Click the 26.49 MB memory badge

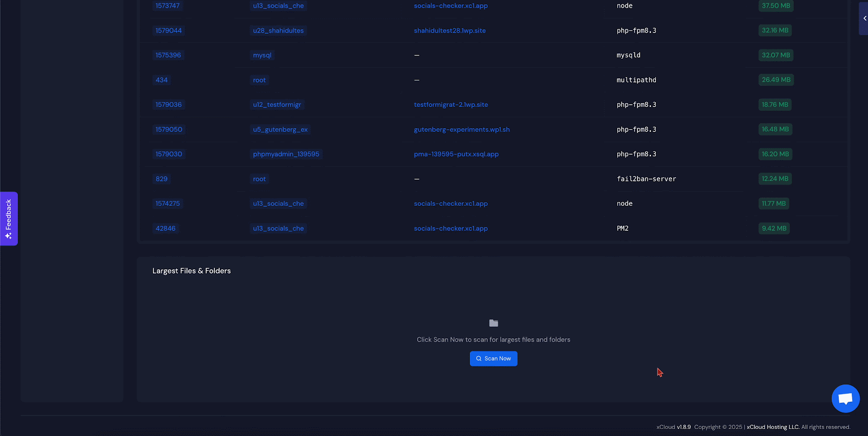(776, 80)
